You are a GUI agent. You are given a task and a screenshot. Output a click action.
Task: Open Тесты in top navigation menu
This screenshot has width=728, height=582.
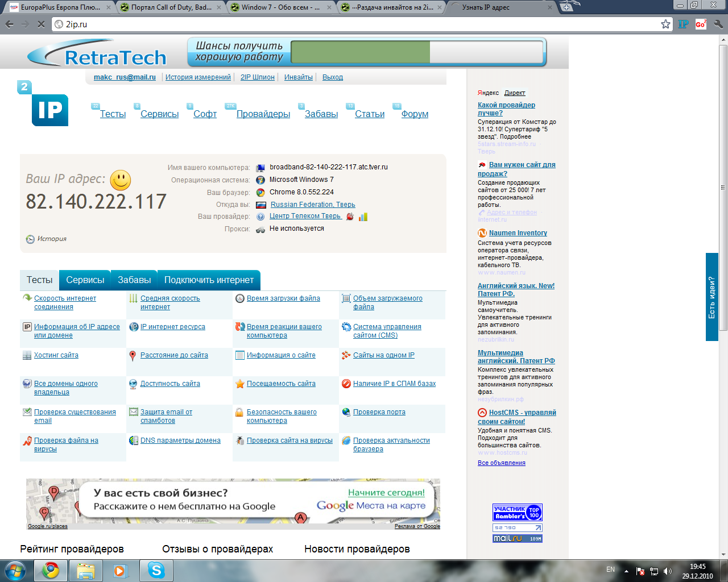pos(113,114)
